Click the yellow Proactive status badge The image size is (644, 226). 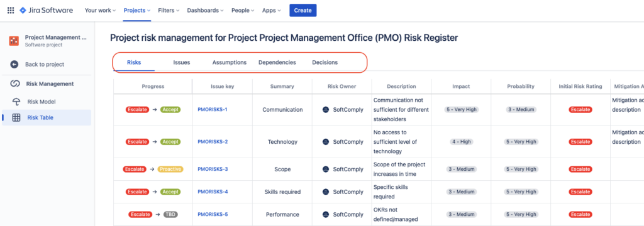click(x=170, y=169)
